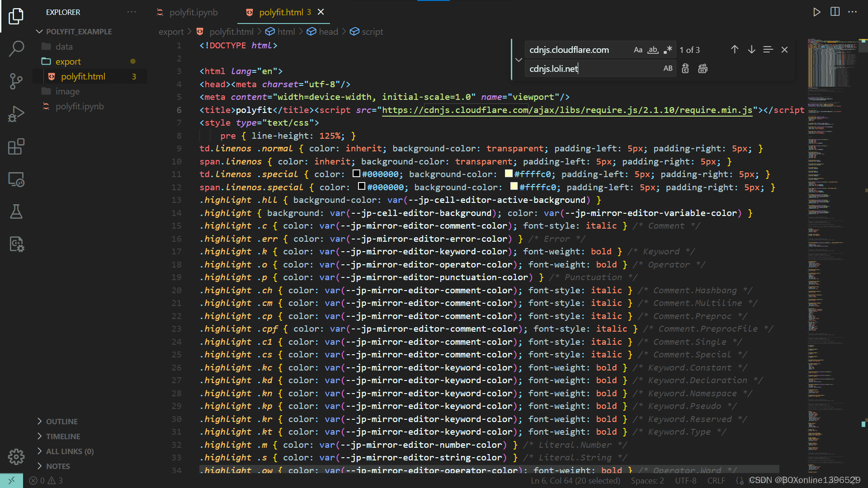The image size is (868, 488).
Task: Open Run and Debug view
Action: 16,114
